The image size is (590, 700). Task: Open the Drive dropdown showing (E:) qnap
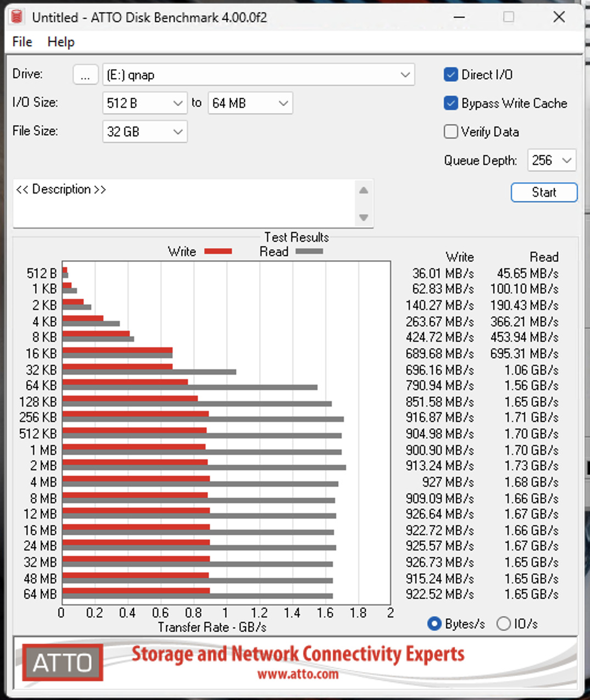point(259,75)
